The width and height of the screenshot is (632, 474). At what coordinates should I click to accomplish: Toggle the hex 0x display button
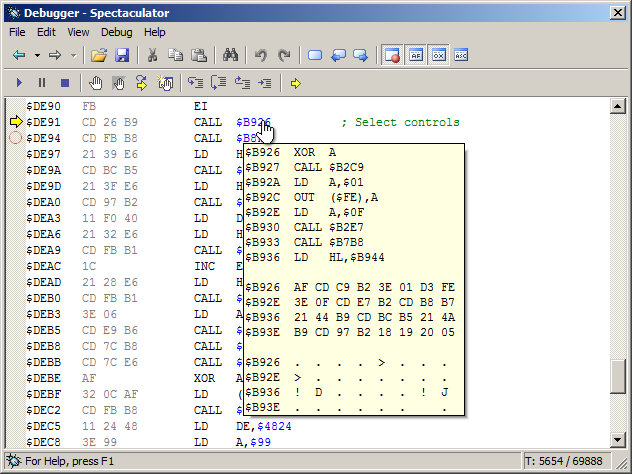coord(438,55)
